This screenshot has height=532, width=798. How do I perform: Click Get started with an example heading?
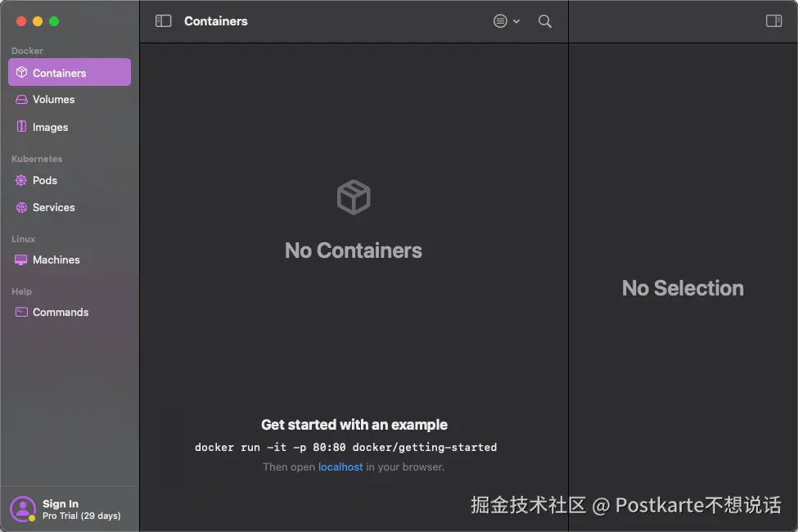(354, 425)
